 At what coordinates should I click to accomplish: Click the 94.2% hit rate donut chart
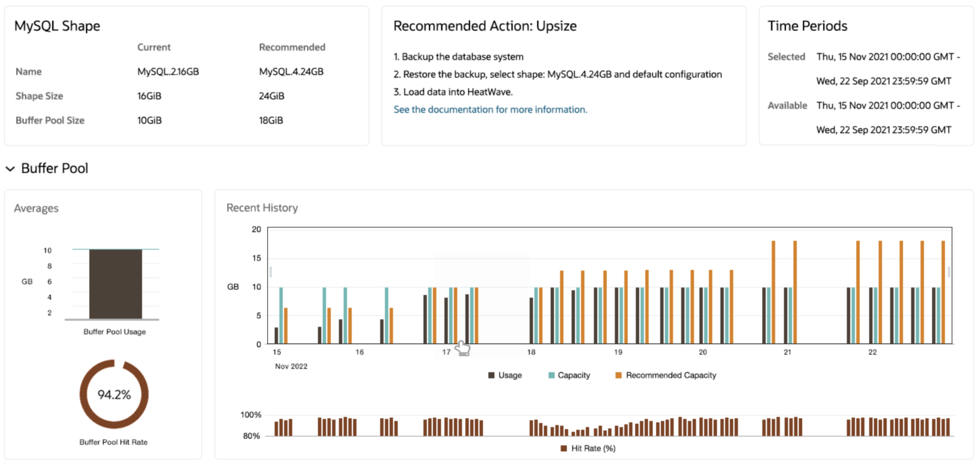[114, 394]
